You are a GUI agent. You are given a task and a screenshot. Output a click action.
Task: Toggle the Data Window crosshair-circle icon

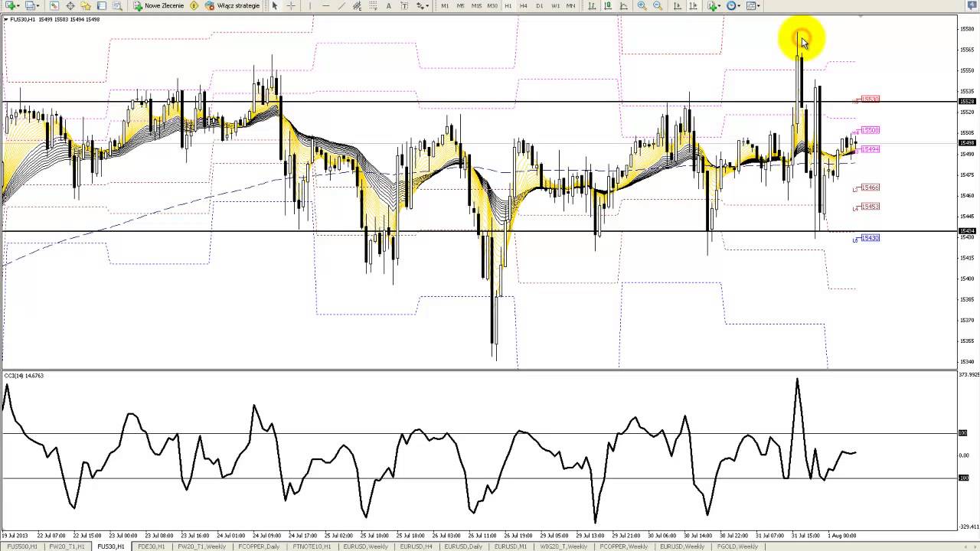point(70,5)
